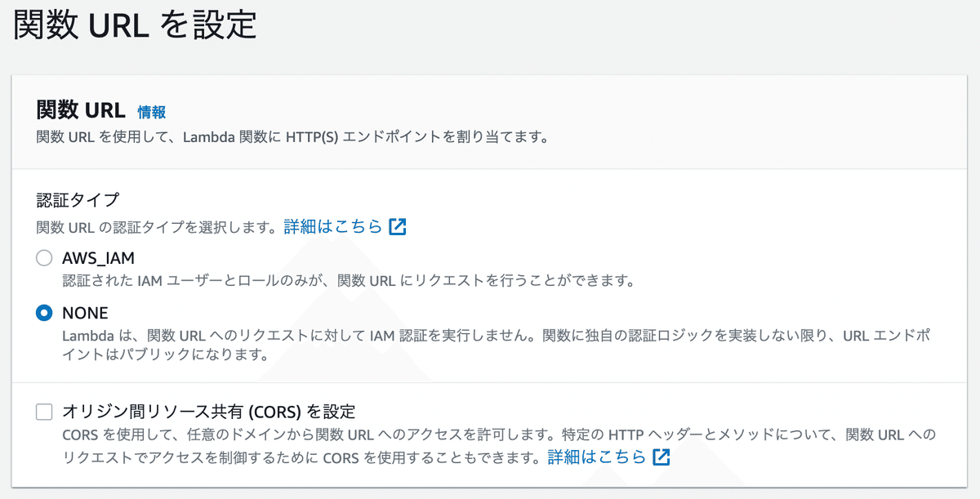
Task: Click the AWS_IAM description about IAM ユーザーとロール
Action: point(349,281)
